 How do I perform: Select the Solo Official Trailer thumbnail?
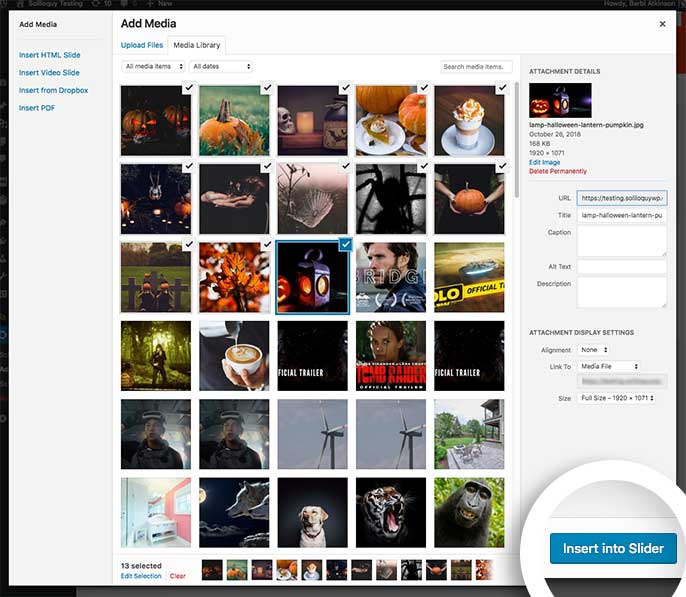coord(469,277)
